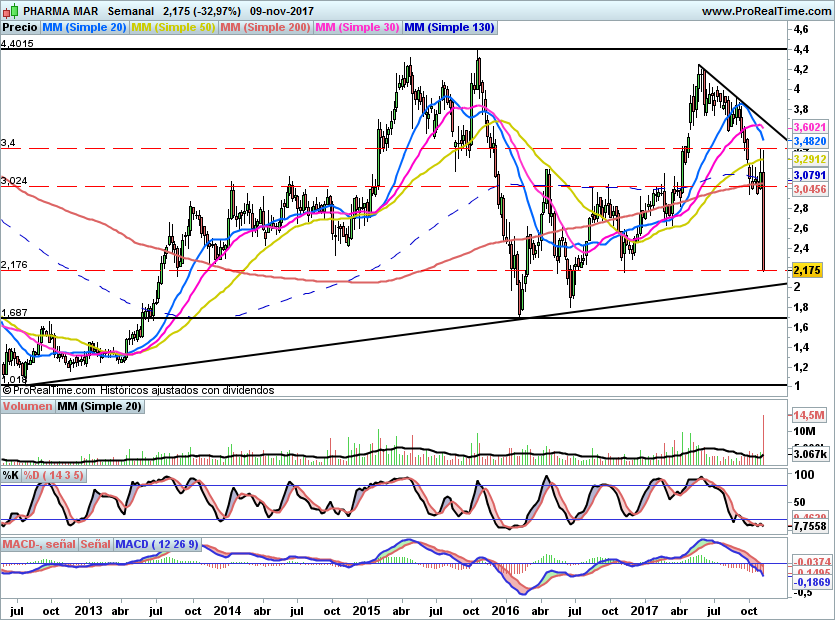835x620 pixels.
Task: Open the www.ProRealTime.com link
Action: tap(766, 10)
